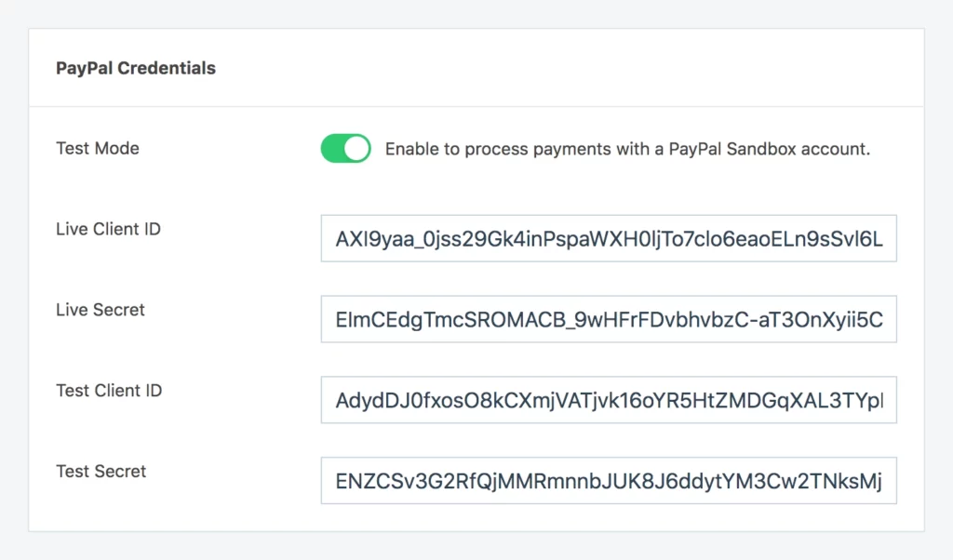Click the Test Mode setting label
Image resolution: width=953 pixels, height=560 pixels.
pyautogui.click(x=97, y=148)
